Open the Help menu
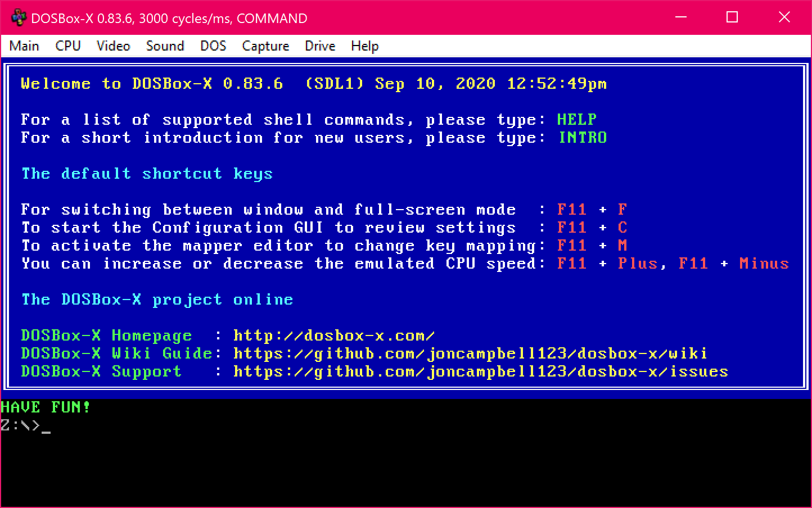This screenshot has width=812, height=508. [364, 46]
